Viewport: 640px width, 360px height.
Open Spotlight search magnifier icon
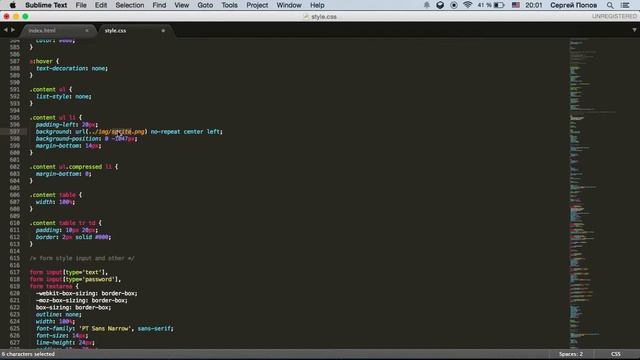tap(610, 5)
